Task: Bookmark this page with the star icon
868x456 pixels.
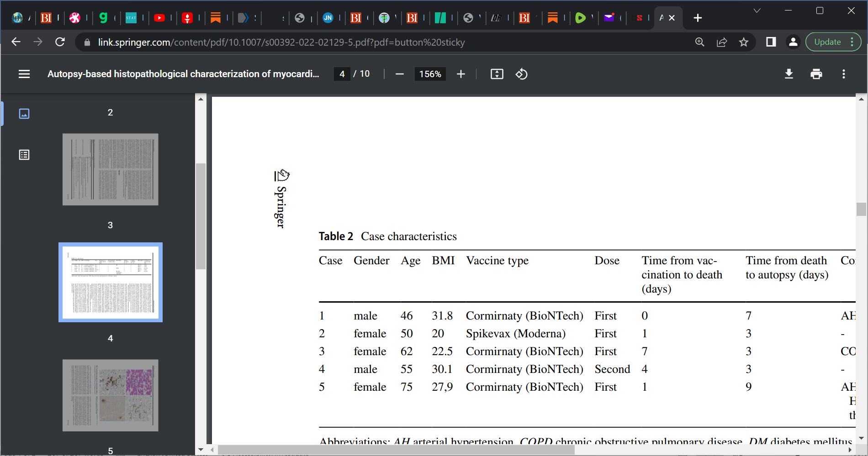Action: click(744, 42)
